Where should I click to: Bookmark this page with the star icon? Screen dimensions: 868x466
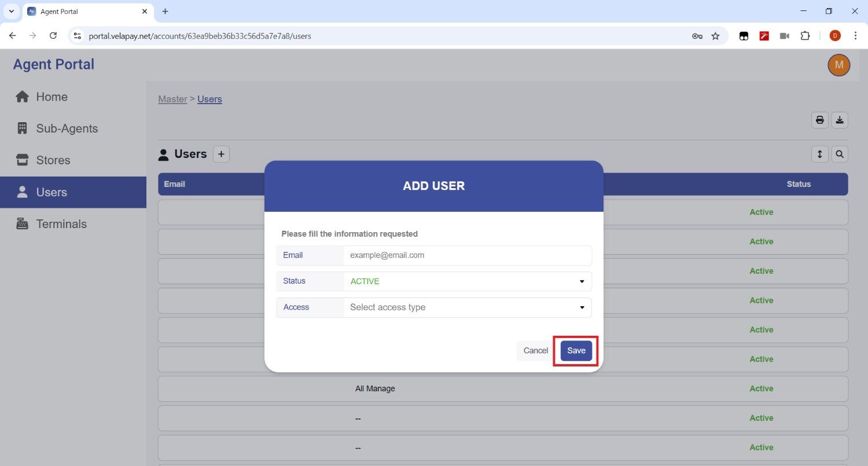[715, 36]
